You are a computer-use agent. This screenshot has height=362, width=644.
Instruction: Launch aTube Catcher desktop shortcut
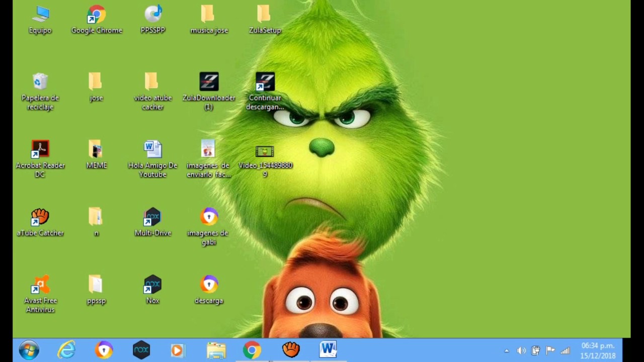[x=40, y=222]
